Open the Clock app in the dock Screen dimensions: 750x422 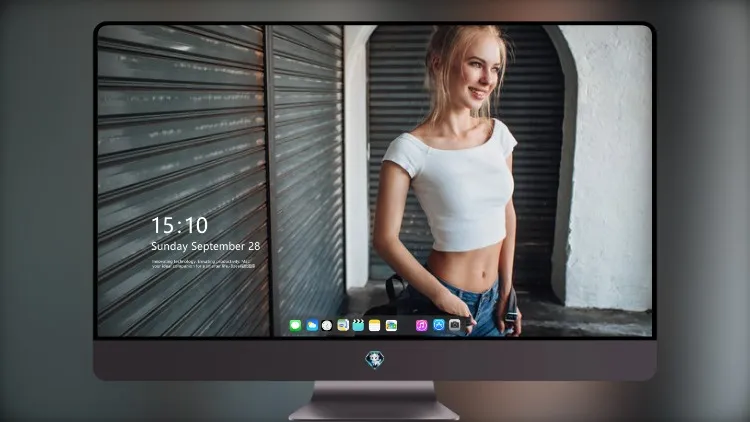(327, 326)
